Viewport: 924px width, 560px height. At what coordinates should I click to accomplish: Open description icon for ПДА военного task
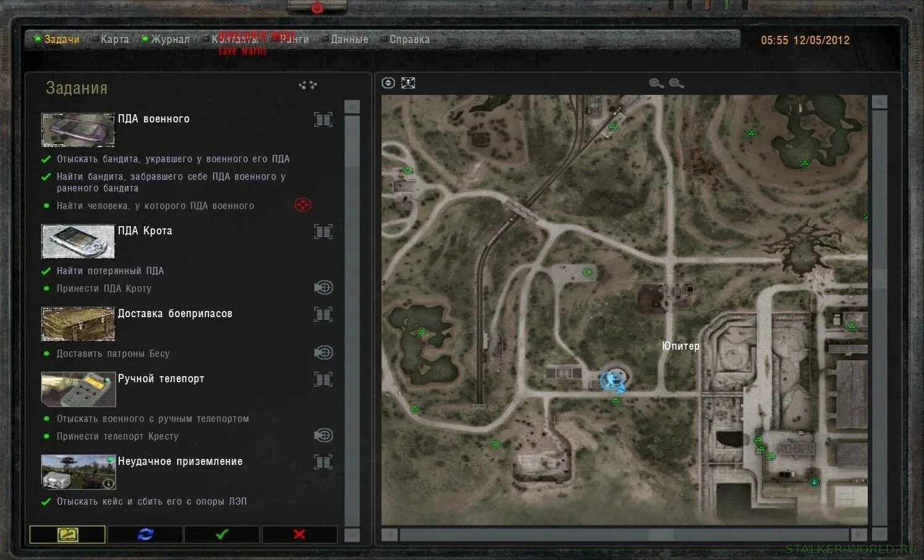click(x=323, y=119)
